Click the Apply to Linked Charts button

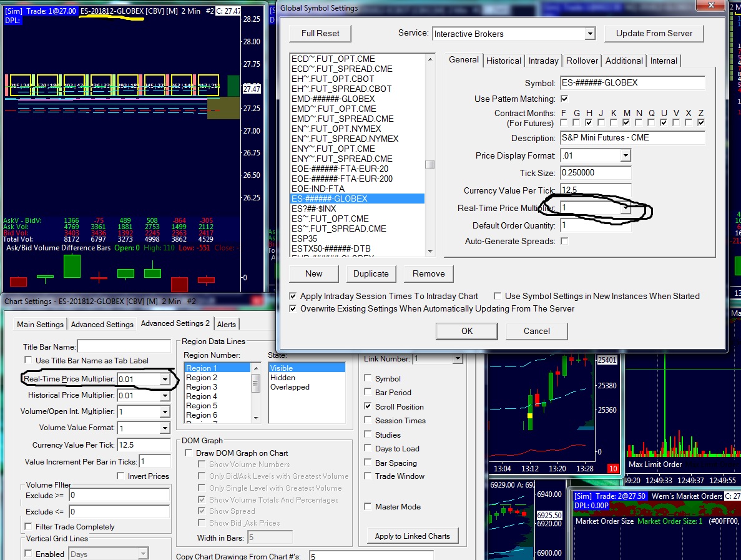pyautogui.click(x=412, y=536)
